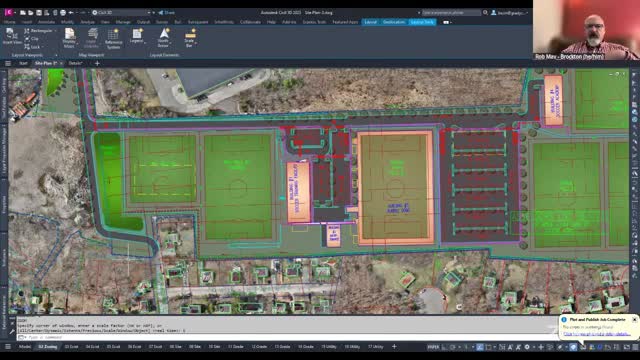Open the Home ribbon tab

[x=9, y=22]
